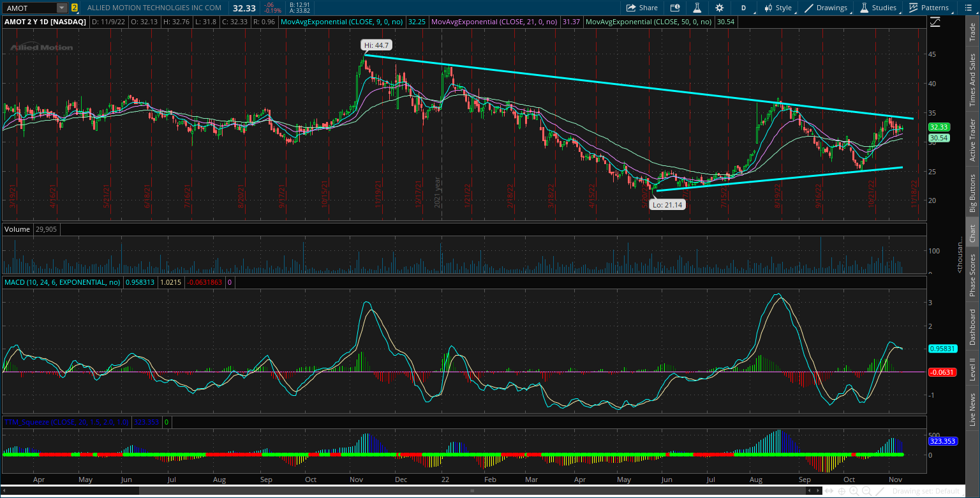This screenshot has height=498, width=980.
Task: Click the ALLIED MOTION TECHNOLGIES INC COM name
Action: (x=154, y=8)
